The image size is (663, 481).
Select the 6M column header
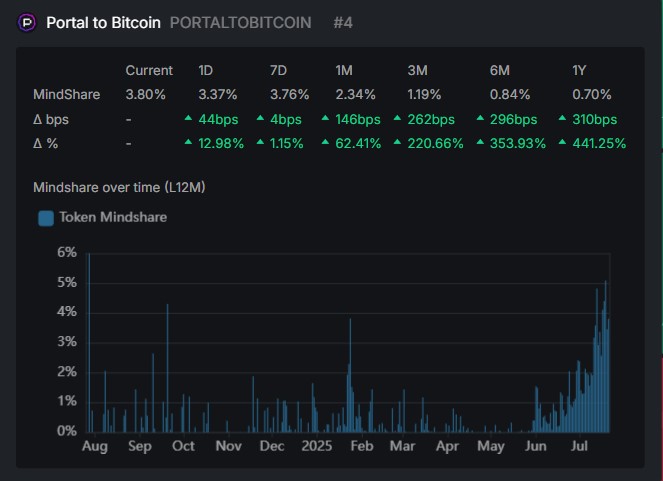[499, 70]
